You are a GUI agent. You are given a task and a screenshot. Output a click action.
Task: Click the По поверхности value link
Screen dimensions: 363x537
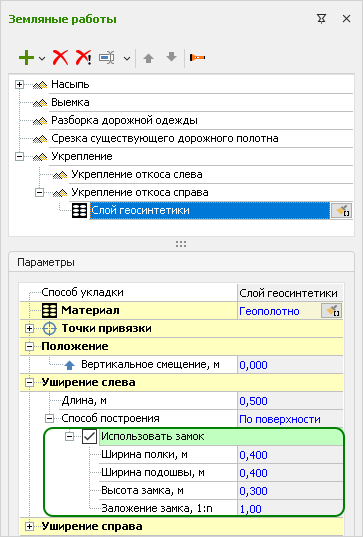[x=280, y=419]
